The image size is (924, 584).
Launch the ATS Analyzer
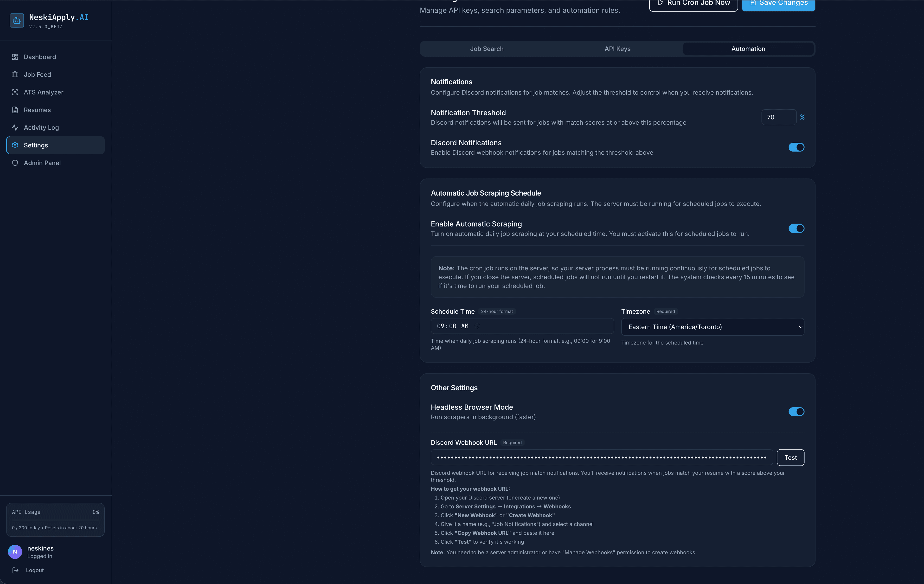(x=43, y=92)
